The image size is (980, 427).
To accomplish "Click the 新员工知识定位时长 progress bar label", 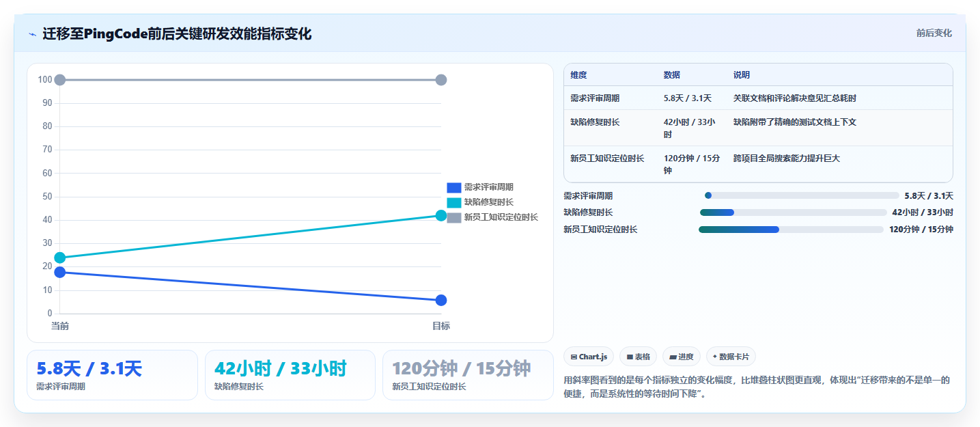I will (600, 230).
